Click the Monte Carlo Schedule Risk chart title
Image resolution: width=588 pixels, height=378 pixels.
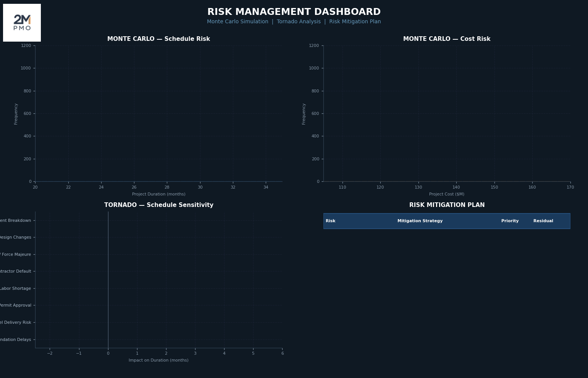(x=158, y=39)
